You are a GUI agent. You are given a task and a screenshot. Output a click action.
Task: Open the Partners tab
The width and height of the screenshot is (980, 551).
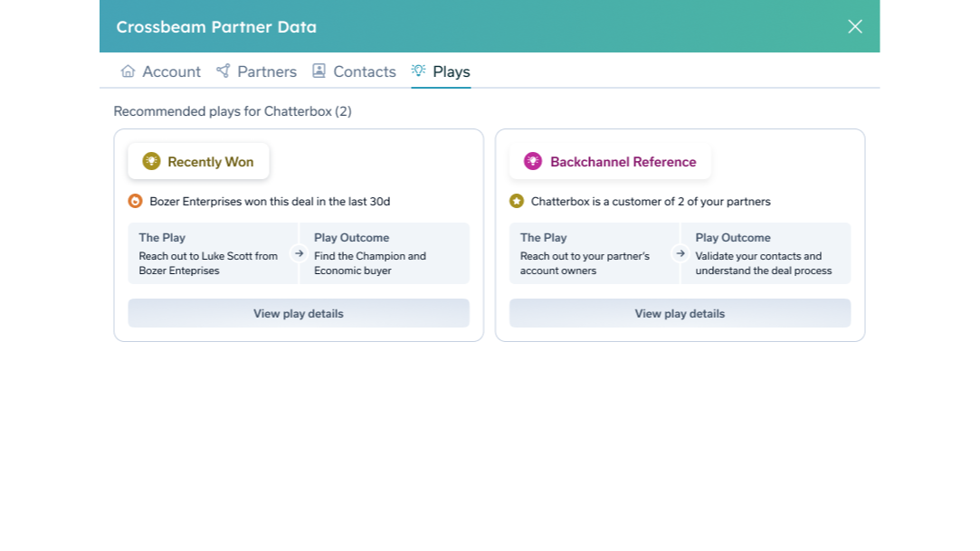267,71
